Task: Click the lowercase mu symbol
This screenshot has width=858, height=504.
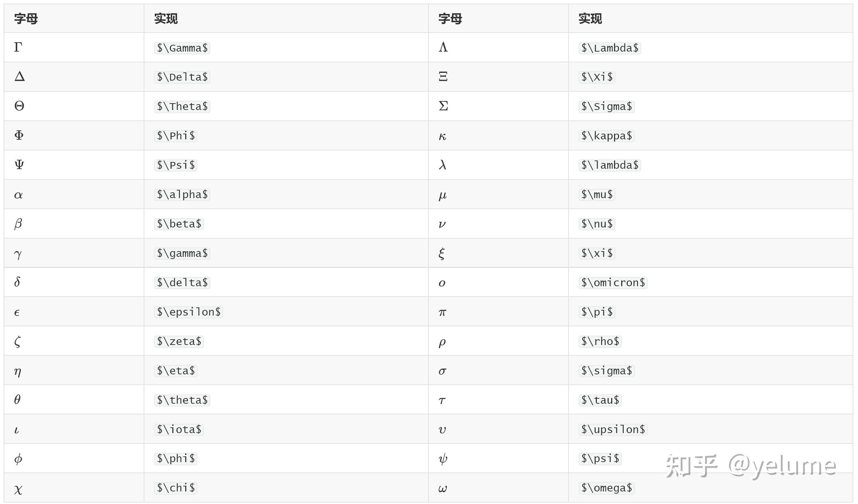Action: (x=442, y=195)
